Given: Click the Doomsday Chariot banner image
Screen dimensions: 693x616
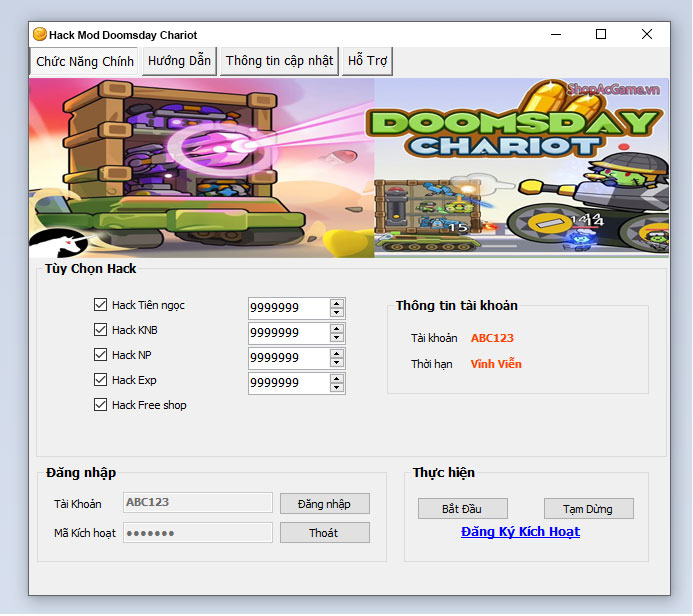Looking at the screenshot, I should (x=349, y=168).
